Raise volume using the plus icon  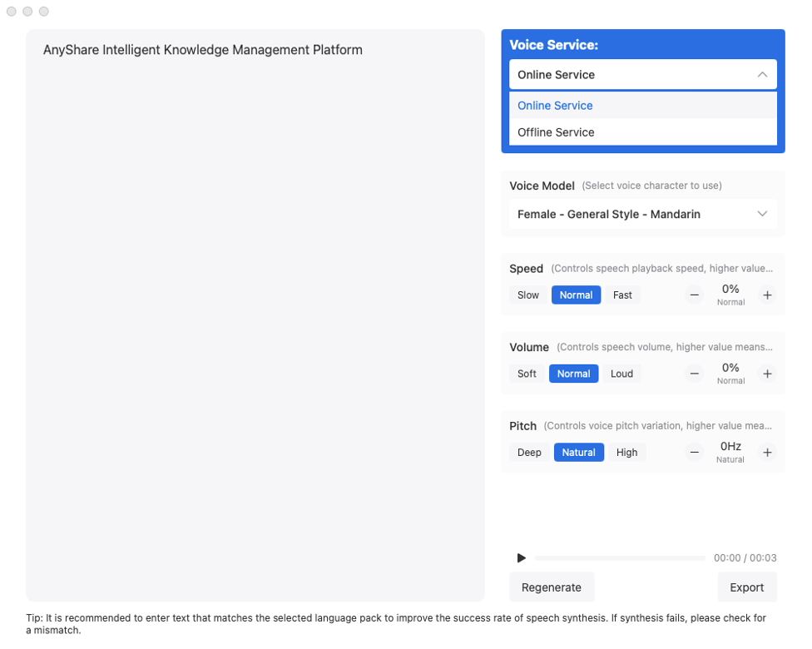click(x=767, y=374)
